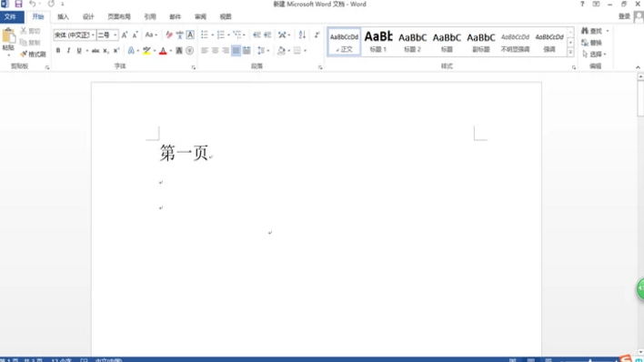Open the File (文件) tab
The height and width of the screenshot is (362, 644).
(x=12, y=17)
